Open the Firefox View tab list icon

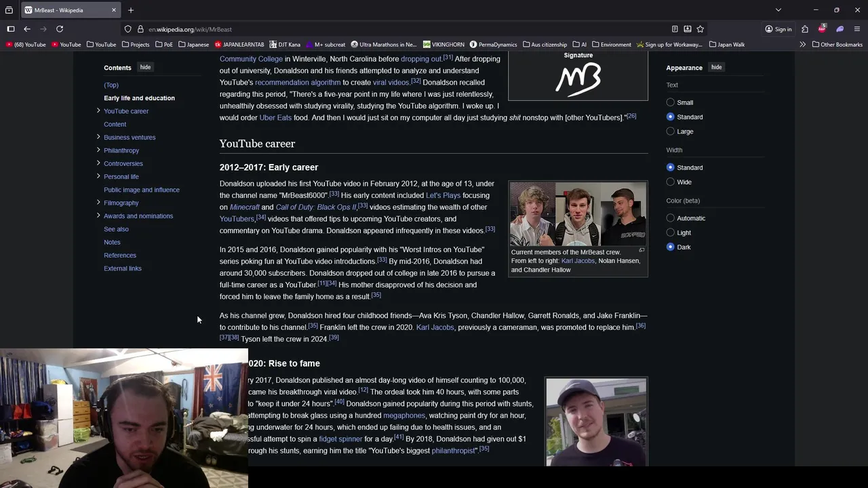[x=9, y=10]
